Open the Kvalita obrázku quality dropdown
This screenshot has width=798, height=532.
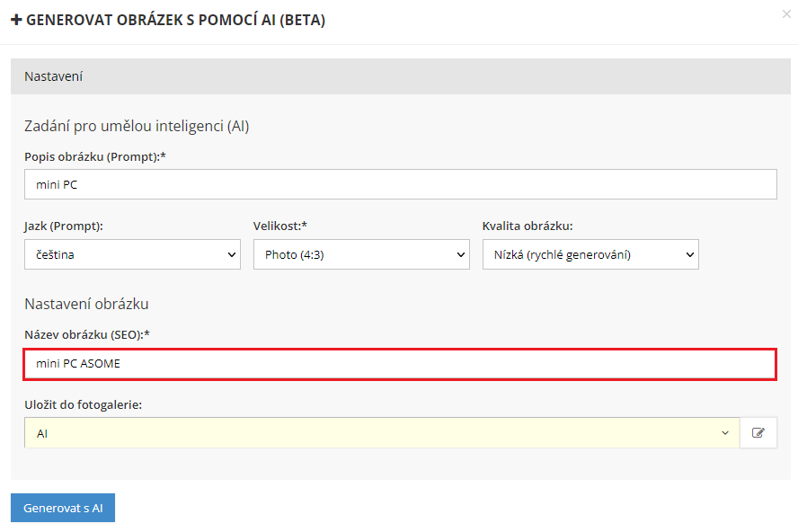(x=590, y=254)
